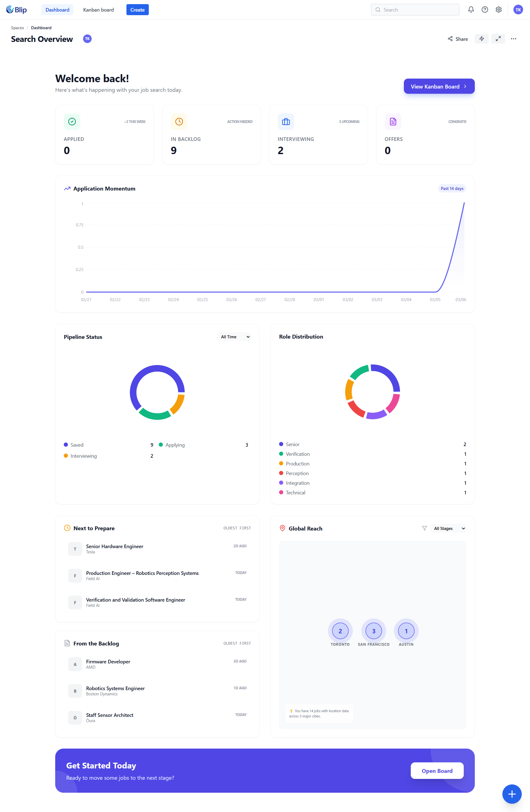
Task: Open the All Stages dropdown in Global Reach
Action: 448,528
